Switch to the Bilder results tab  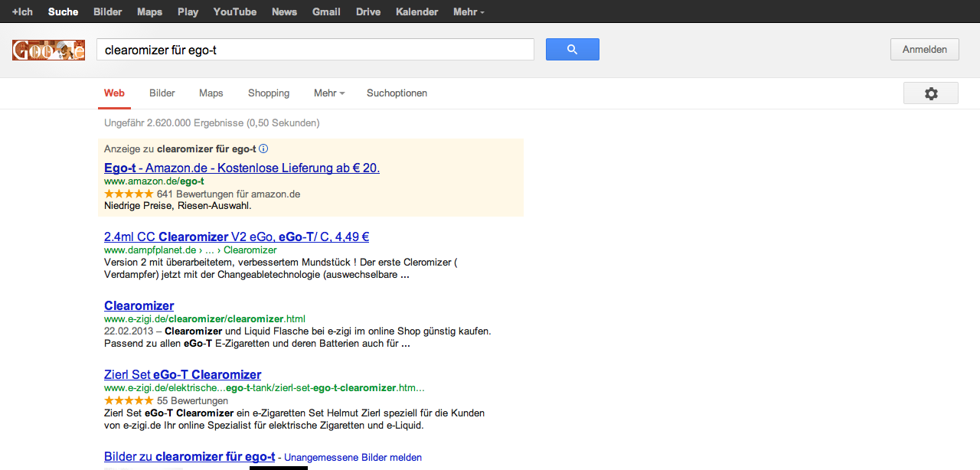tap(162, 93)
